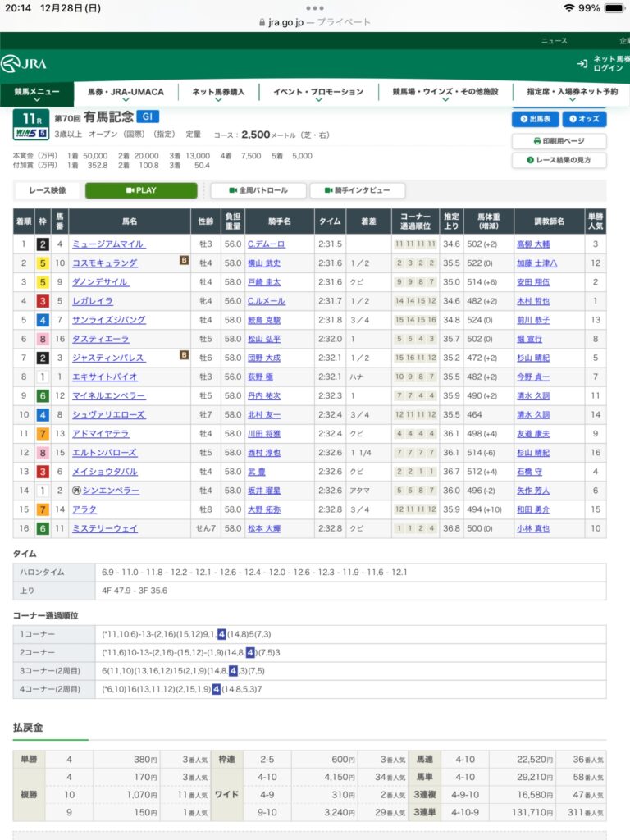
Task: Tap the 3連単 payout 131,710円
Action: point(533,812)
